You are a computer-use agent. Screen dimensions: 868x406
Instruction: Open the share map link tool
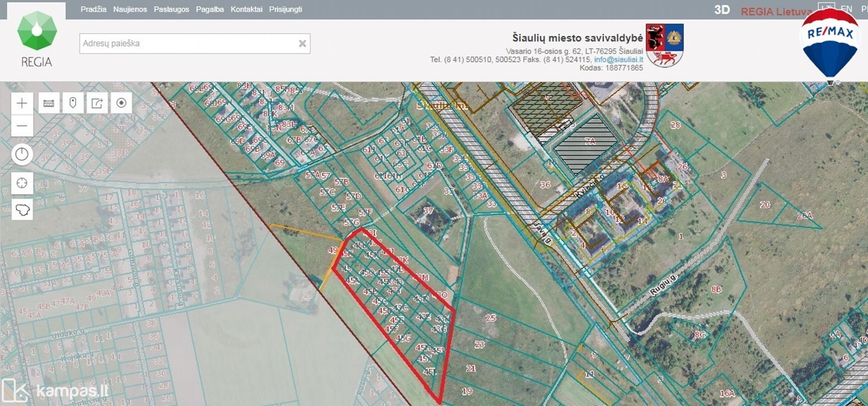point(97,103)
